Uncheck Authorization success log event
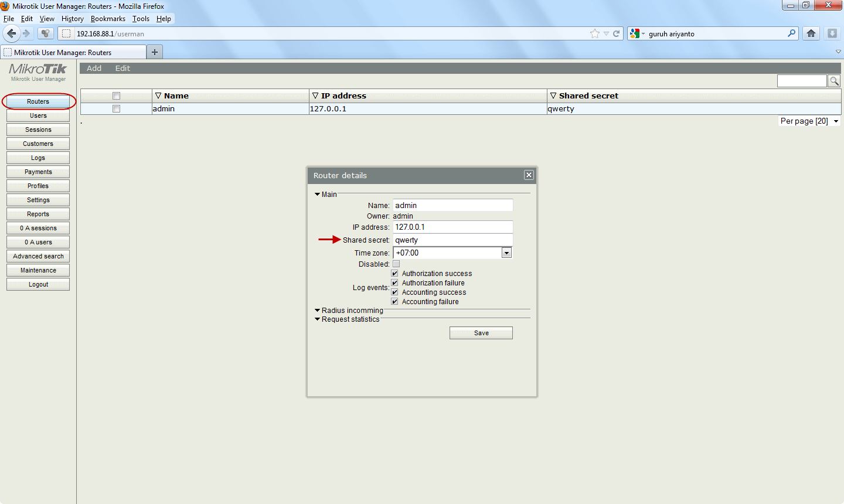This screenshot has height=504, width=844. tap(394, 273)
